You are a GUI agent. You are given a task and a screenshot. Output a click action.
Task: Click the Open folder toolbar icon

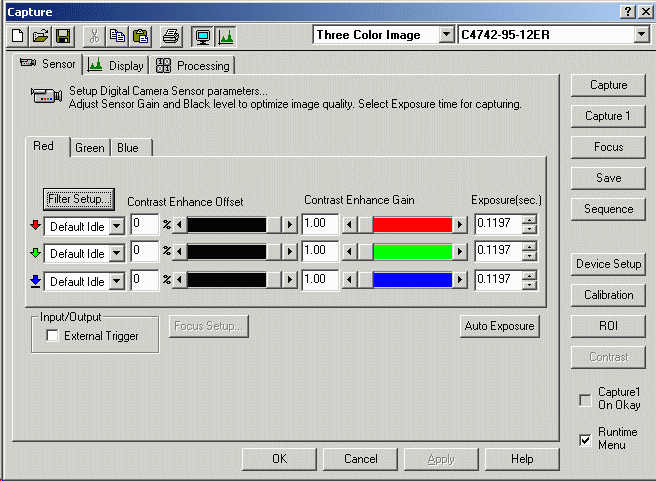41,36
